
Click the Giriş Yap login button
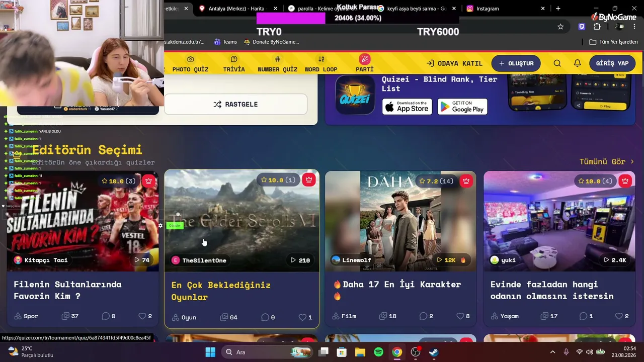(612, 63)
